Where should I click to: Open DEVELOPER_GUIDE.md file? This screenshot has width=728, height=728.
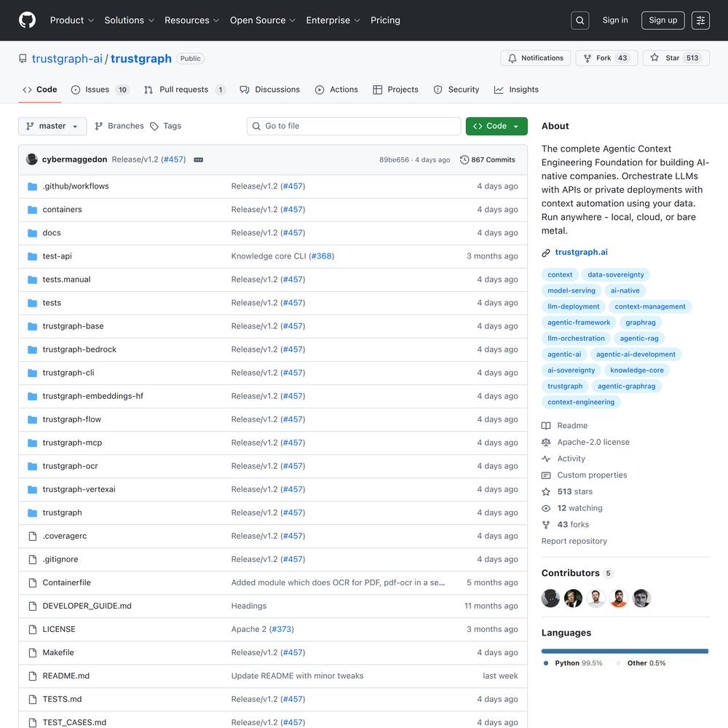pos(87,606)
